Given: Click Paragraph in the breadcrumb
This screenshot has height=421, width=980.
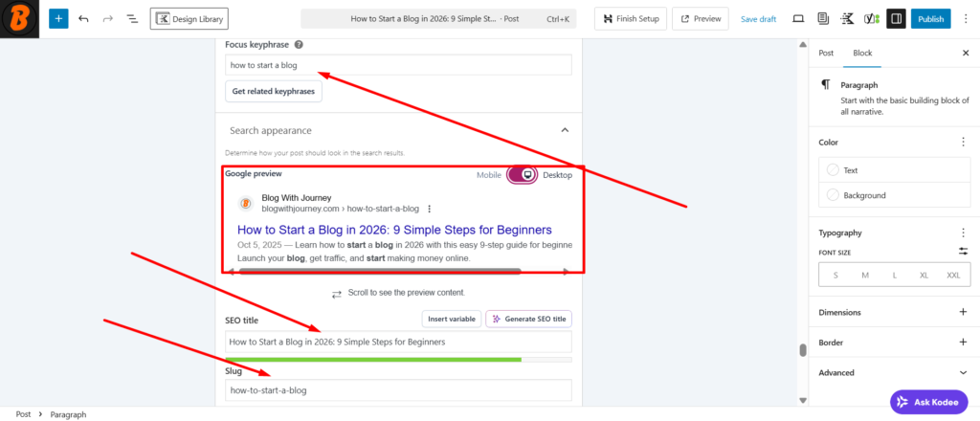Looking at the screenshot, I should pos(68,414).
